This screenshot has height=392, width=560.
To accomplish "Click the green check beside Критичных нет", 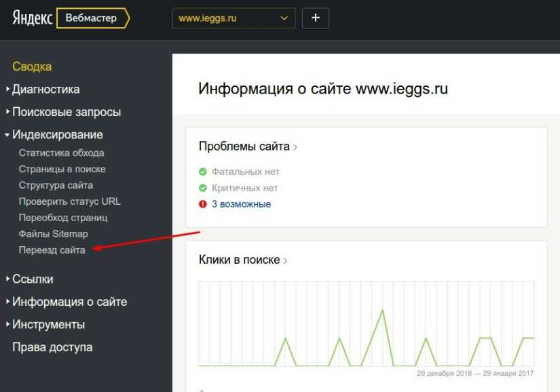I will (x=203, y=188).
